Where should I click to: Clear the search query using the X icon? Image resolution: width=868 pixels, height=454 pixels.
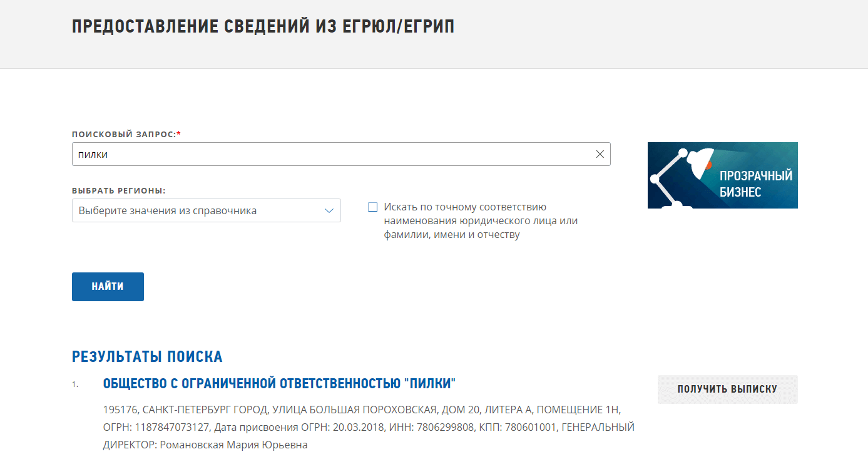coord(600,154)
